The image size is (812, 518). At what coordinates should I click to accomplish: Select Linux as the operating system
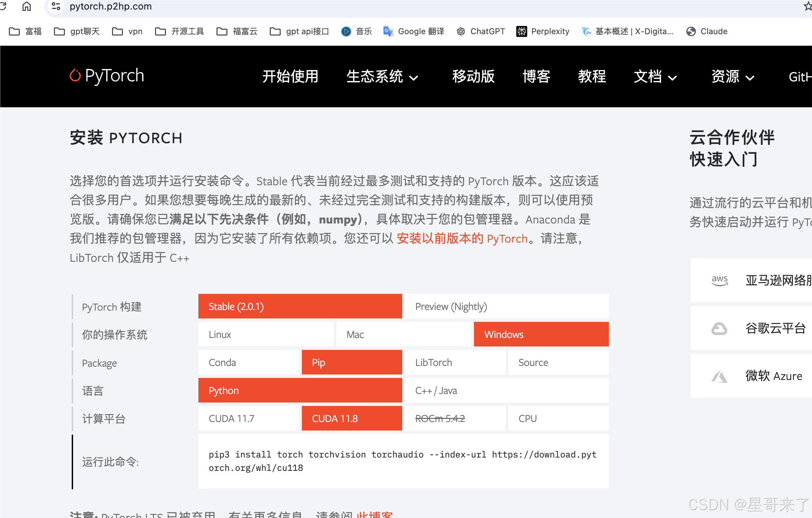tap(266, 334)
